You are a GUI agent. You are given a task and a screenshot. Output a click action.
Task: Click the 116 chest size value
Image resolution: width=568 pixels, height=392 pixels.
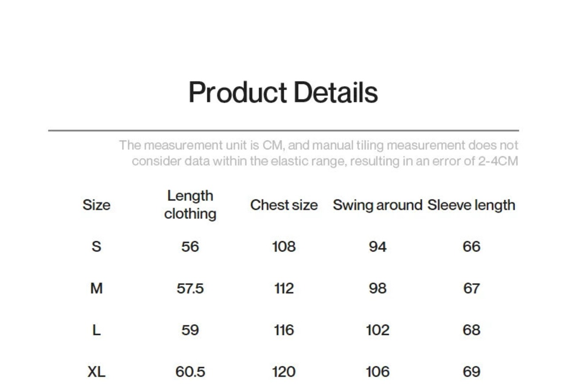click(284, 330)
